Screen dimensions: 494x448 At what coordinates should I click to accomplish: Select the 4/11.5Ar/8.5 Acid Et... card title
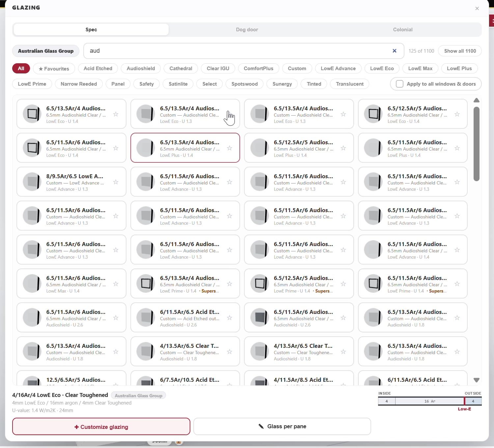pyautogui.click(x=303, y=380)
